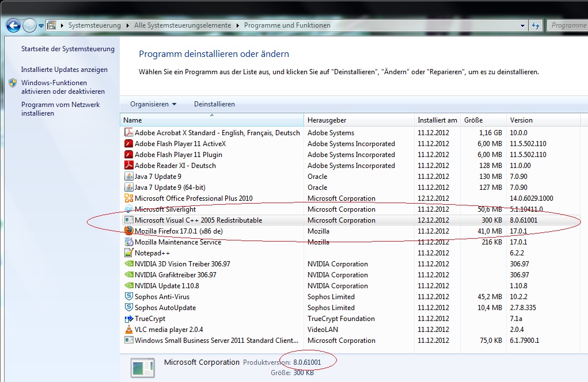Click the Java 7 Update 9 (64-bit) icon
588x382 pixels.
(128, 187)
